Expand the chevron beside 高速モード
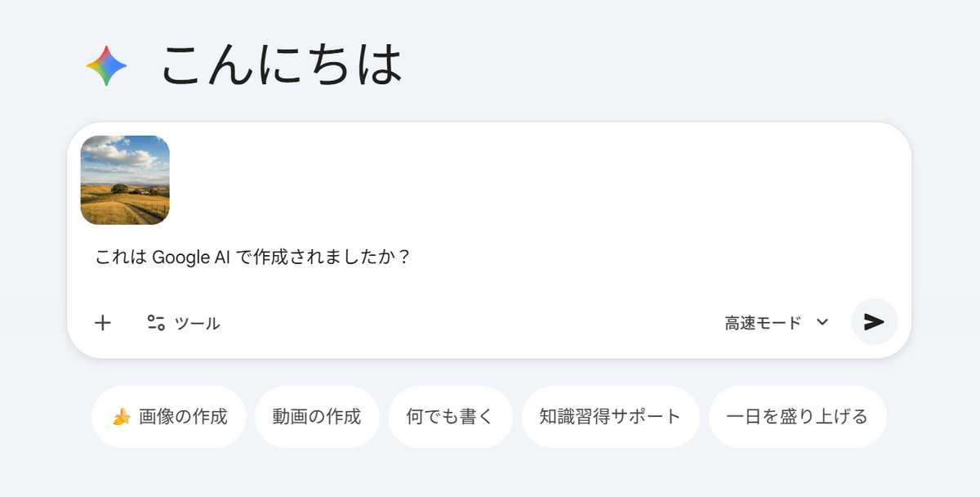 [822, 323]
